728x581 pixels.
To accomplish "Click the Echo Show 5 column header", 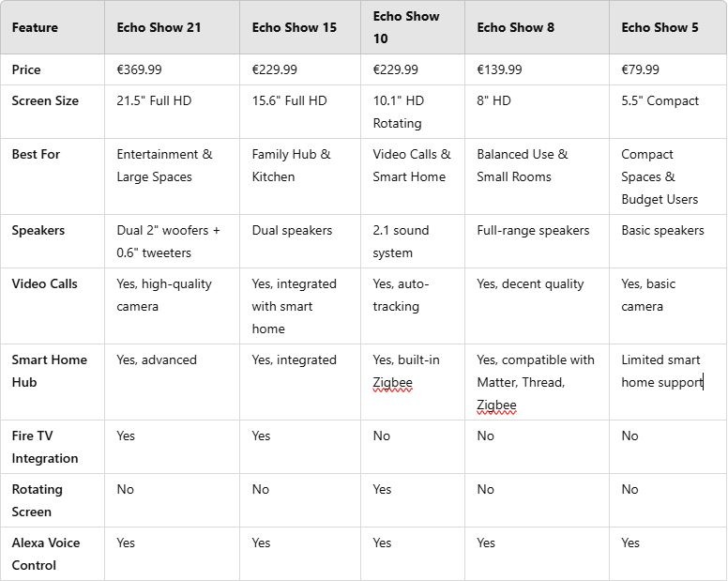I will click(x=660, y=27).
